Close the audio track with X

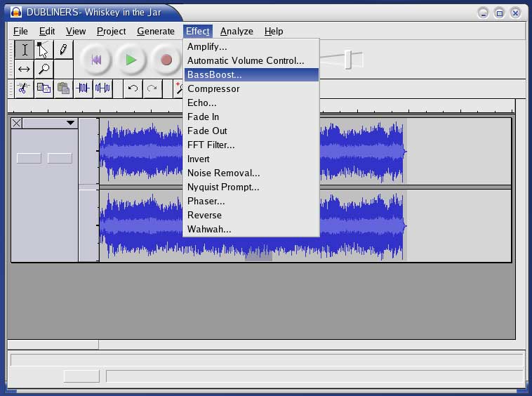click(17, 124)
